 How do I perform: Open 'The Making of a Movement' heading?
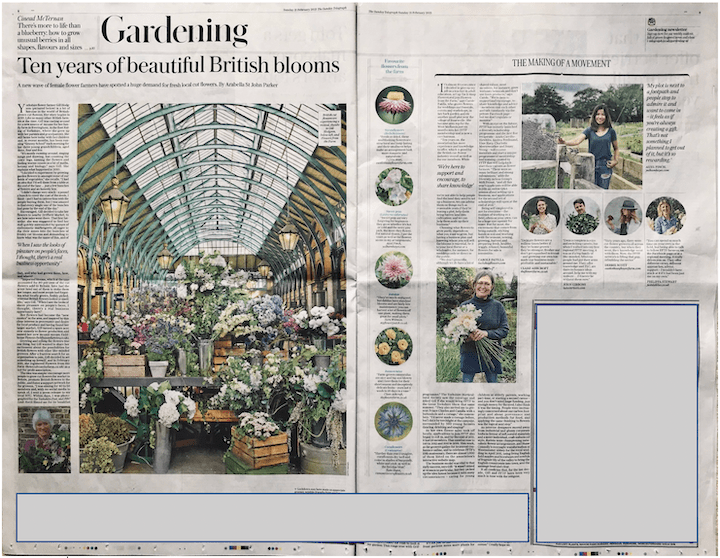click(561, 63)
